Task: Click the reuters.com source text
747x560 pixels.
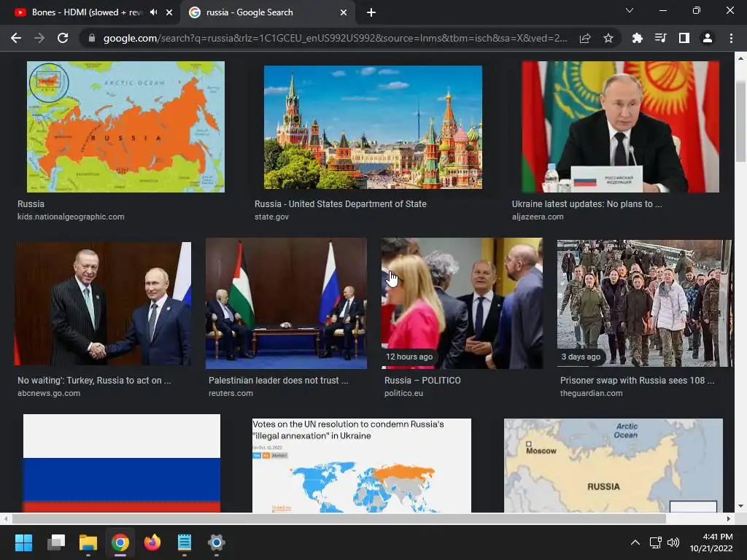Action: [231, 393]
